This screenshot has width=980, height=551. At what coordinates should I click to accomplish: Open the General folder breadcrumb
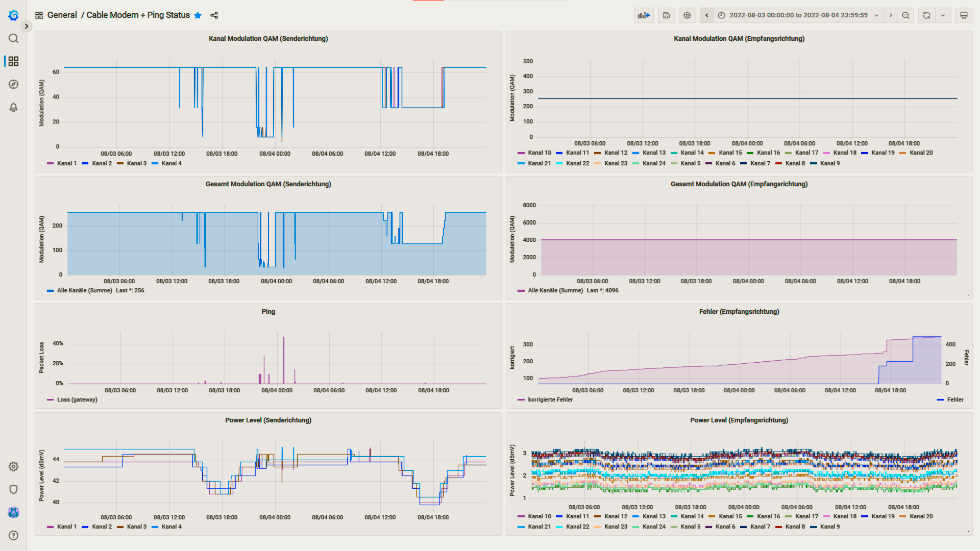tap(62, 15)
